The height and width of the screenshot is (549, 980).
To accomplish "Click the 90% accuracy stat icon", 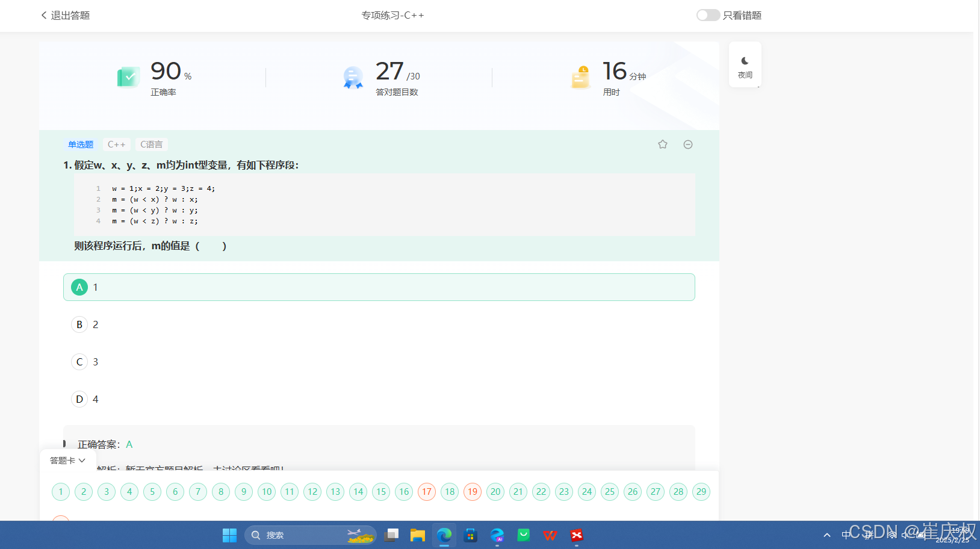I will 128,77.
